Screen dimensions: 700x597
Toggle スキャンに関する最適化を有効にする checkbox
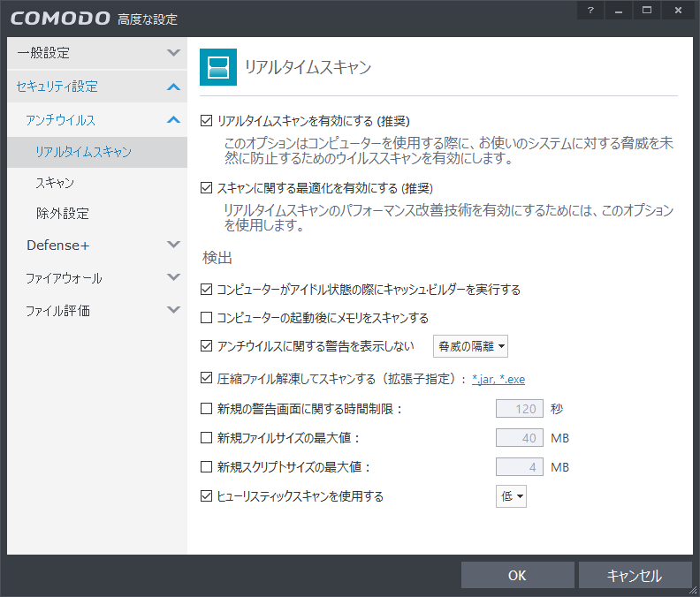click(206, 188)
